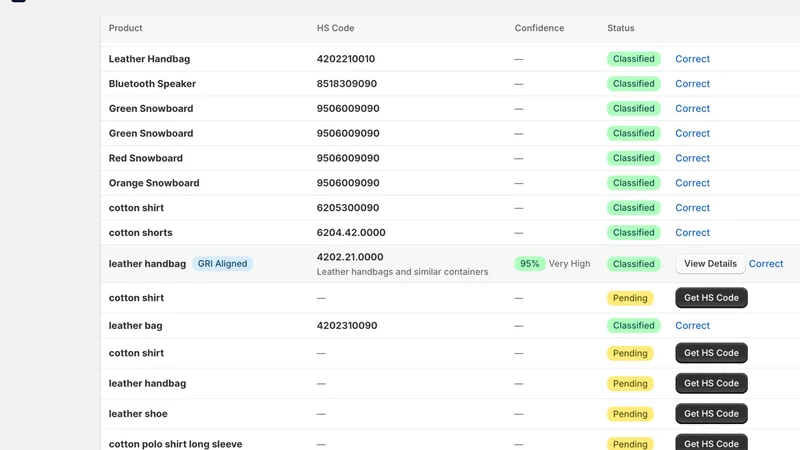Click Classified status for Bluetooth Speaker
The image size is (800, 450).
[x=634, y=84]
